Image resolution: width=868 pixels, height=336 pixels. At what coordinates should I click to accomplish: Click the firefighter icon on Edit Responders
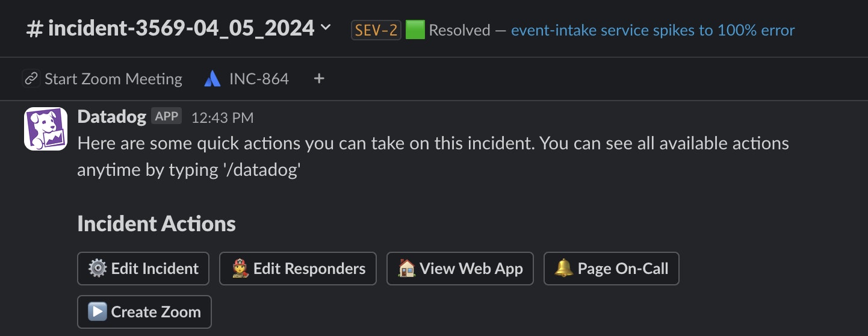coord(241,268)
